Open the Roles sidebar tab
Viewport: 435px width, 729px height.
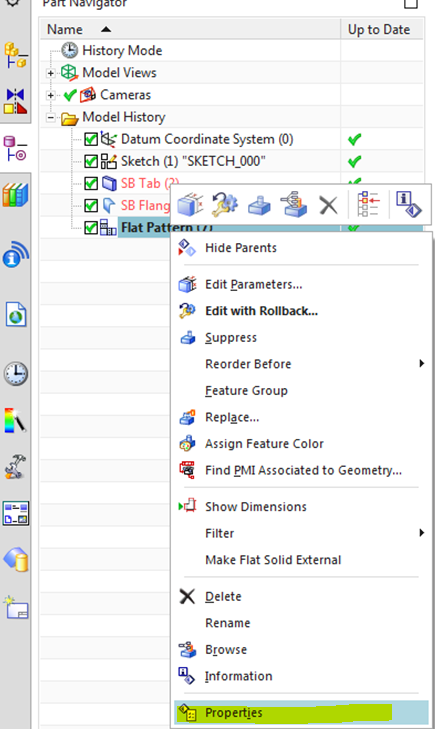pos(15,513)
